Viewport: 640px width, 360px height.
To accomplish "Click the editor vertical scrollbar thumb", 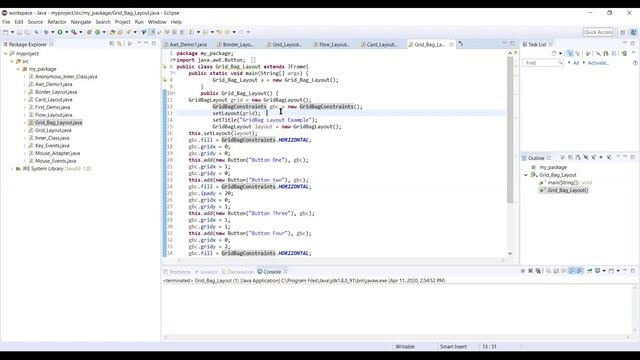I will point(510,130).
